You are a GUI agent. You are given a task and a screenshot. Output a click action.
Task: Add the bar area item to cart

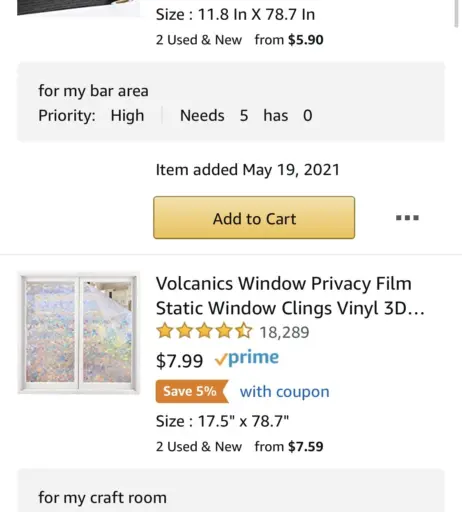254,218
